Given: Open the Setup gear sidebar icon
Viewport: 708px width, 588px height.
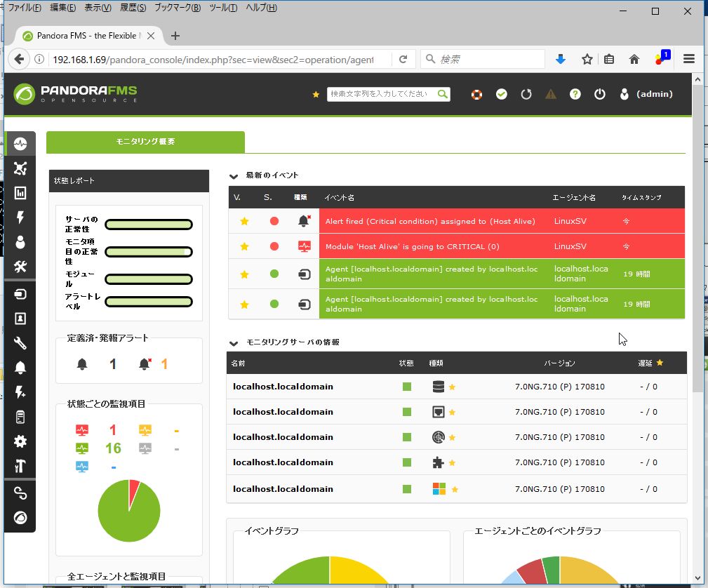Looking at the screenshot, I should 20,441.
